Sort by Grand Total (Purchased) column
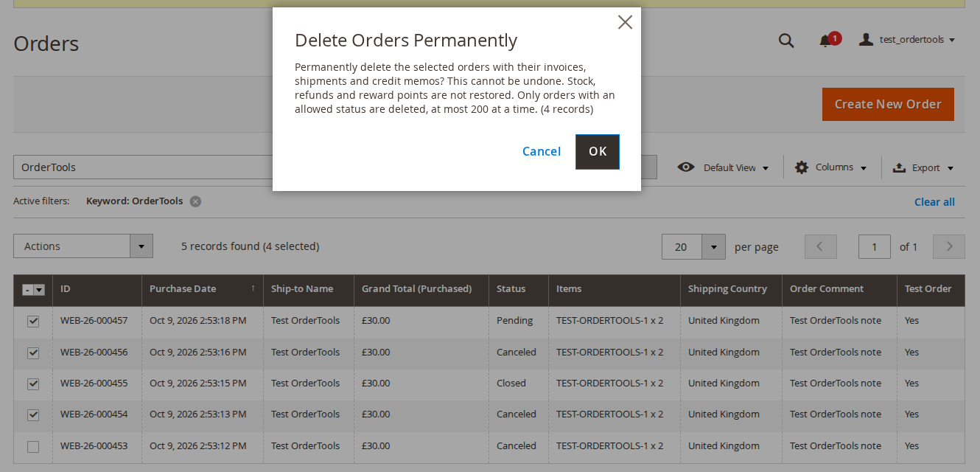This screenshot has width=980, height=472. click(421, 289)
